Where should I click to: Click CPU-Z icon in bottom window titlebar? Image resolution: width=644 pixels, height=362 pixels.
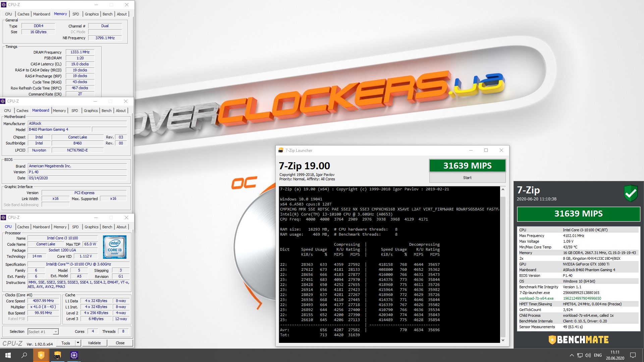click(4, 218)
